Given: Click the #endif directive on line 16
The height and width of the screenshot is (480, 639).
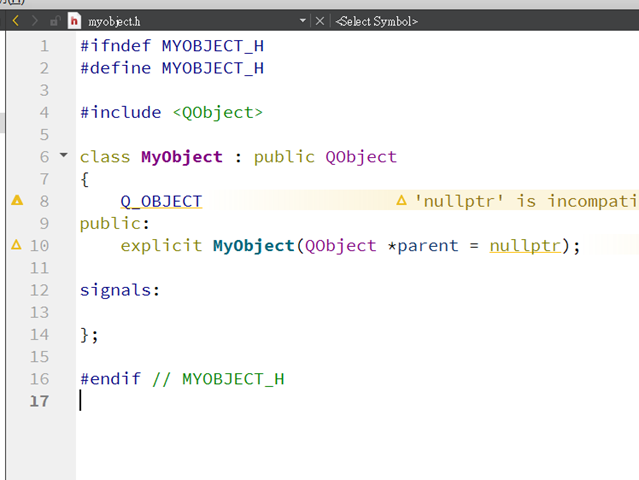Looking at the screenshot, I should pyautogui.click(x=110, y=379).
